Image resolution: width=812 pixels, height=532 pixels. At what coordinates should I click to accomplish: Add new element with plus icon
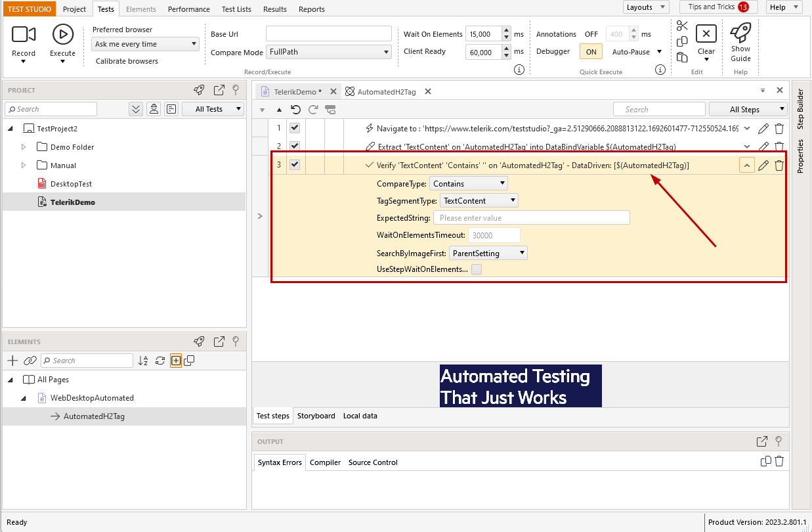point(12,361)
